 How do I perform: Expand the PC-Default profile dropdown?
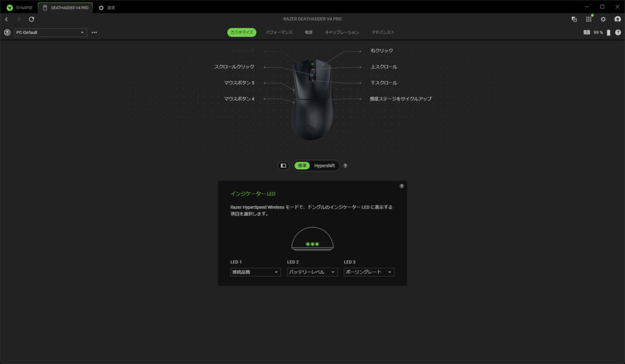tap(51, 32)
